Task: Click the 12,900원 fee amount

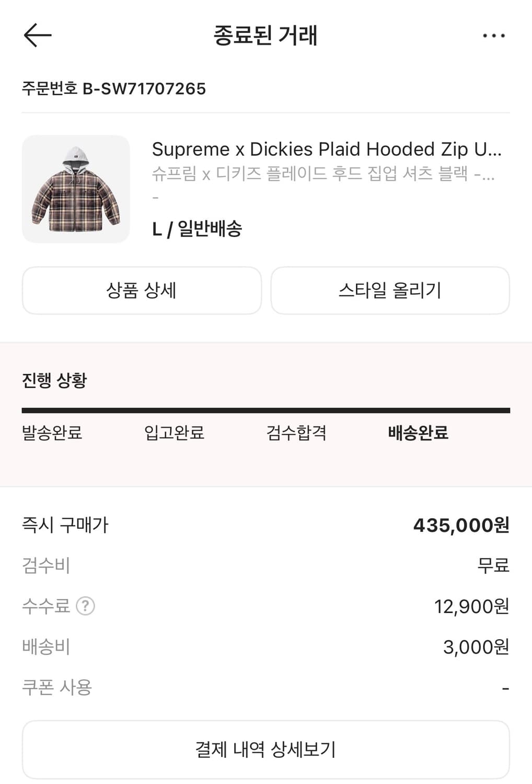Action: tap(471, 606)
